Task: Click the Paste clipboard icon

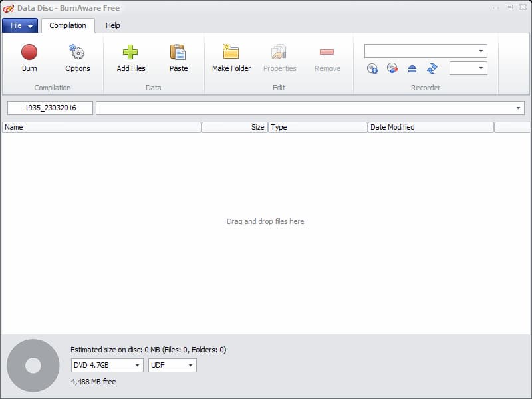Action: [x=178, y=53]
